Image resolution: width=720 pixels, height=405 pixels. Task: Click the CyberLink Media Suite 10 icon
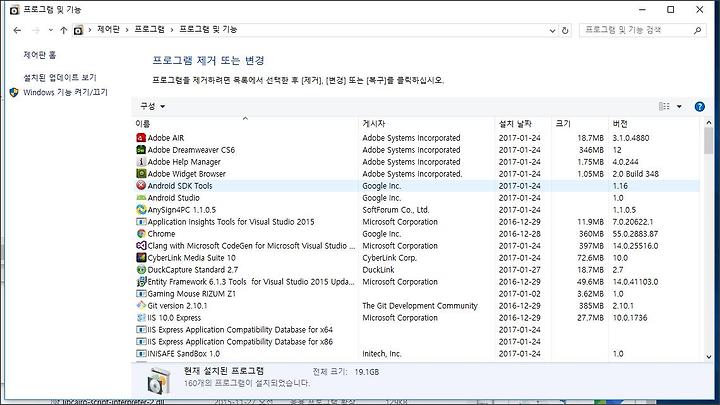coord(141,258)
